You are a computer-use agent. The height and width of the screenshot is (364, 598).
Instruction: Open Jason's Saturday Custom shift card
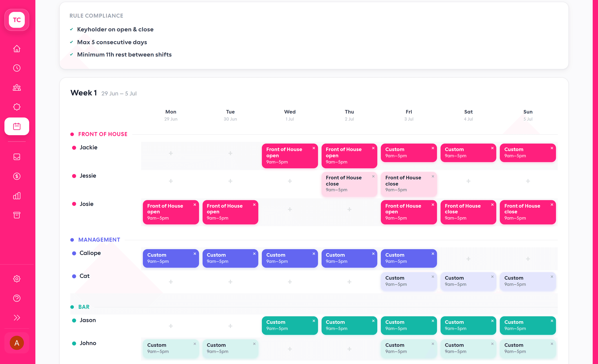pos(468,325)
